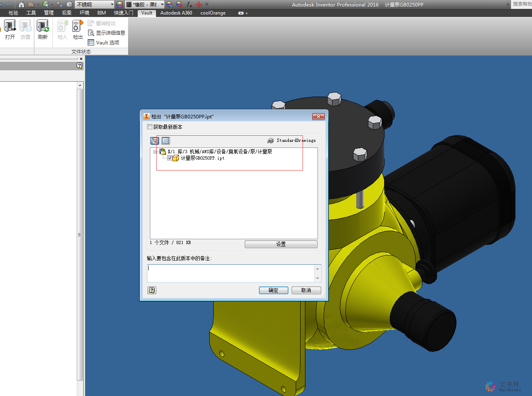
Task: Select 计量泵GB0250PP.ipt in the file tree
Action: point(202,158)
